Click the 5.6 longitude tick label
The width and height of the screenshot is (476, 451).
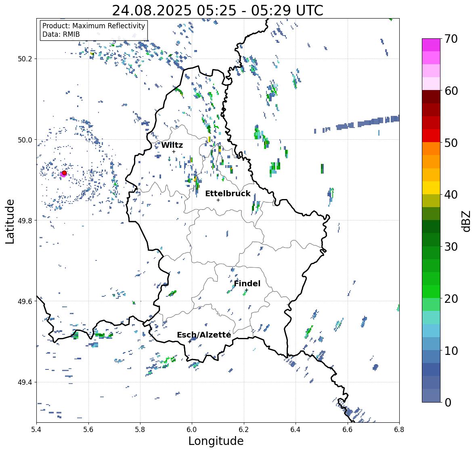[x=88, y=430]
